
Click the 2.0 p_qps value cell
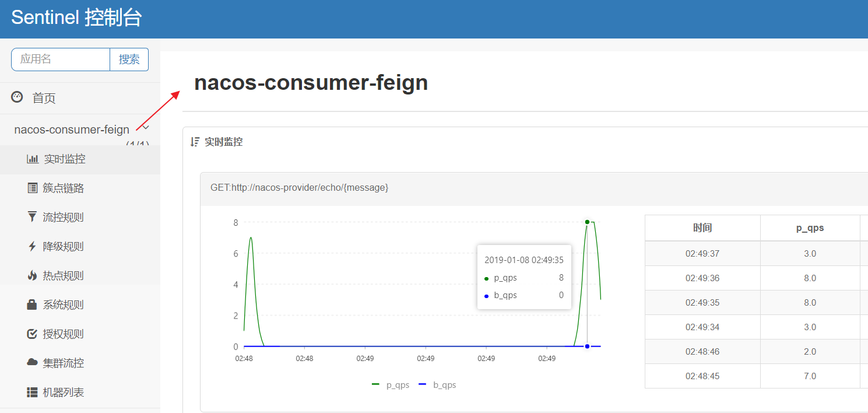coord(810,351)
